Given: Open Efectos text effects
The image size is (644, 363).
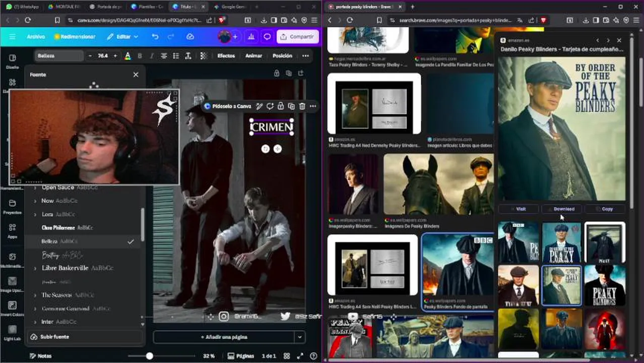Looking at the screenshot, I should tap(226, 56).
